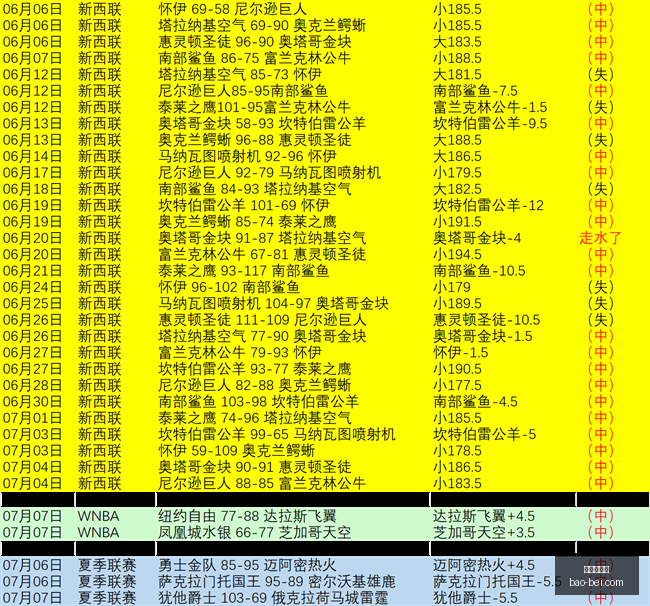Select the pick 南部鲨鱼-7.5

pyautogui.click(x=475, y=91)
